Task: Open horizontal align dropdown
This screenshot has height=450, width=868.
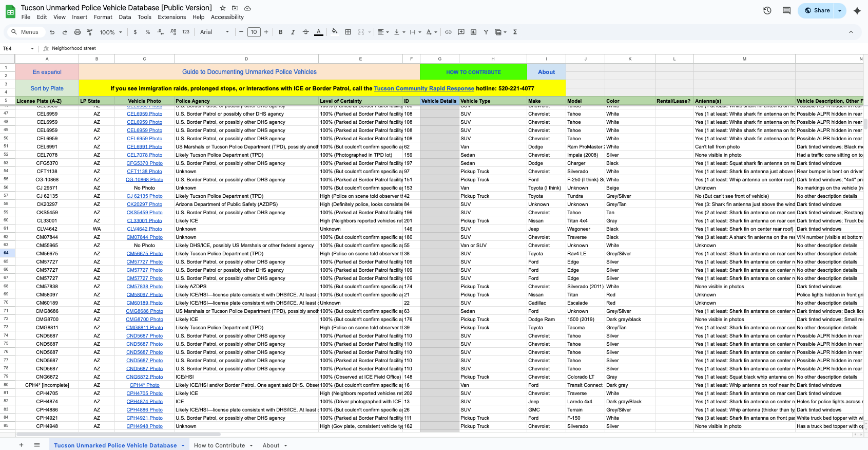Action: pyautogui.click(x=383, y=32)
